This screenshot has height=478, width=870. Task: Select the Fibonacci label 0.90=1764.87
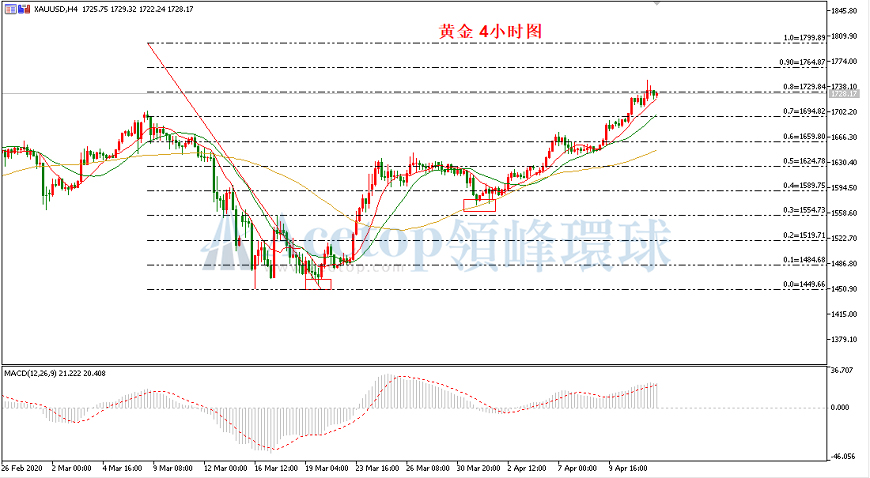click(x=802, y=62)
